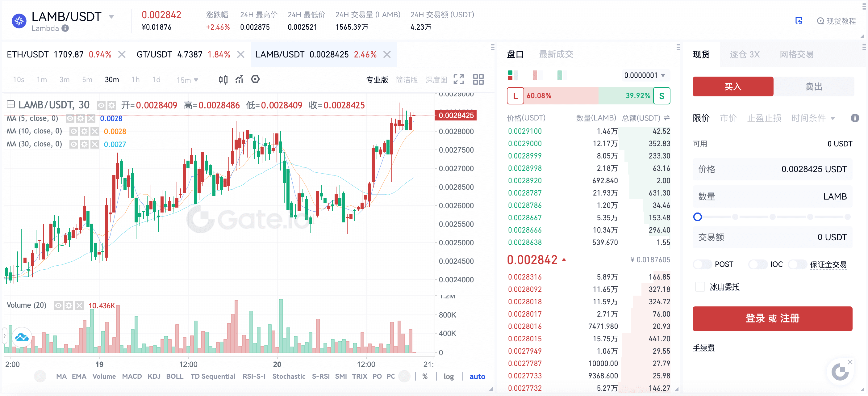Screen dimensions: 868x396
Task: Show both buy and sell order book view
Action: pos(512,75)
